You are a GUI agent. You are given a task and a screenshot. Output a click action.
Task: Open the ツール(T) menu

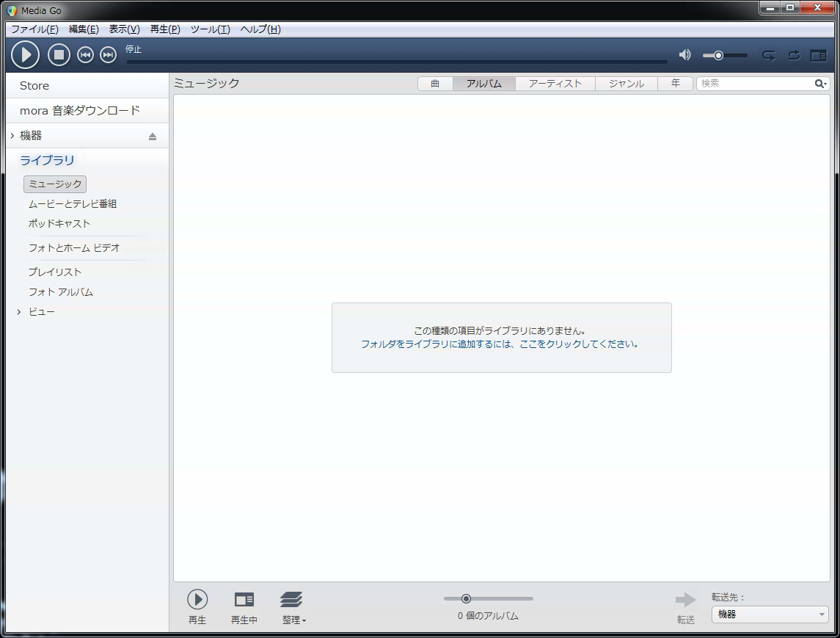tap(210, 29)
